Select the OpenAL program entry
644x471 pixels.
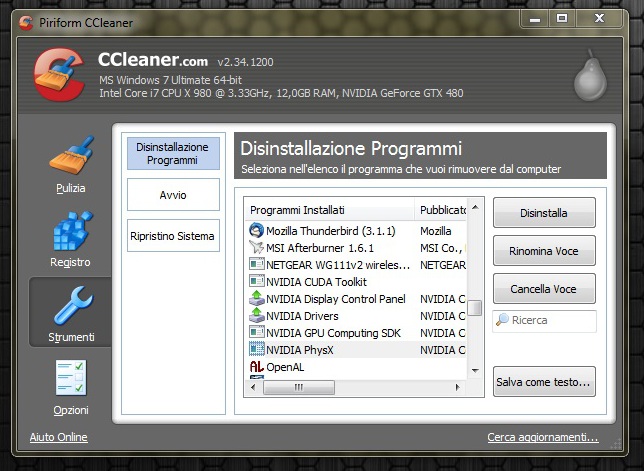pos(285,367)
